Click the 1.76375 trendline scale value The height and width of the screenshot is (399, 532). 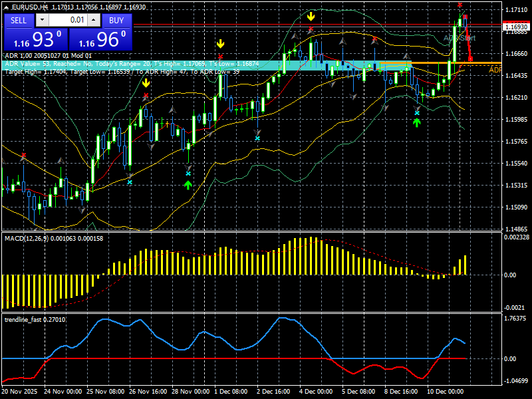point(515,319)
